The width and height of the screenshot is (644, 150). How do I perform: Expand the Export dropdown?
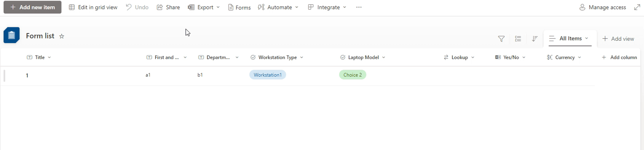click(x=204, y=7)
